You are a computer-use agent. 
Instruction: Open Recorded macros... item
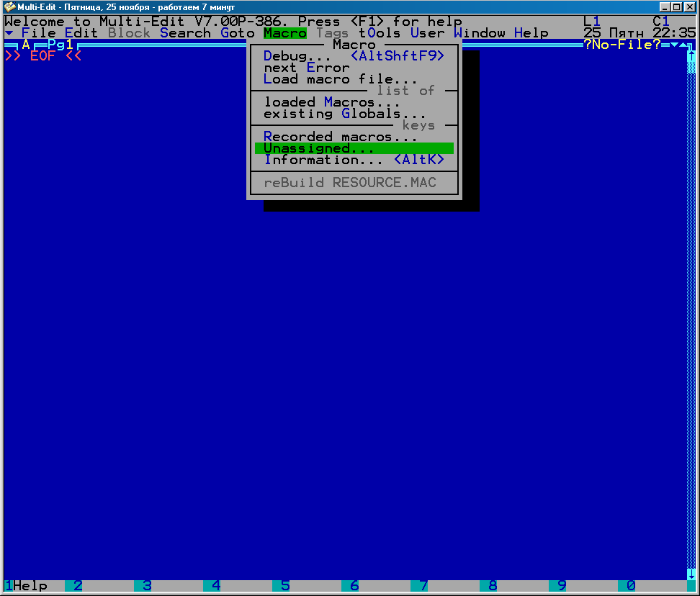340,137
